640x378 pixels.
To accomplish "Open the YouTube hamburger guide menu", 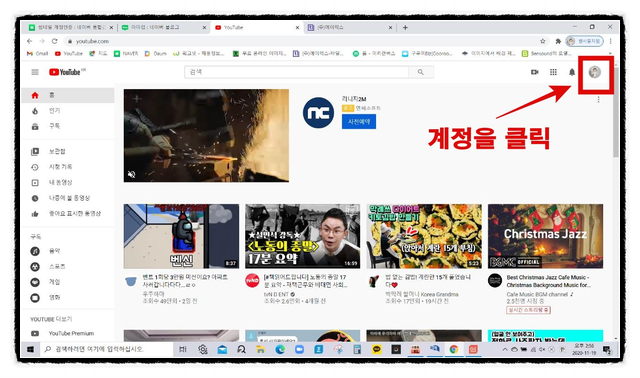I will (x=35, y=72).
